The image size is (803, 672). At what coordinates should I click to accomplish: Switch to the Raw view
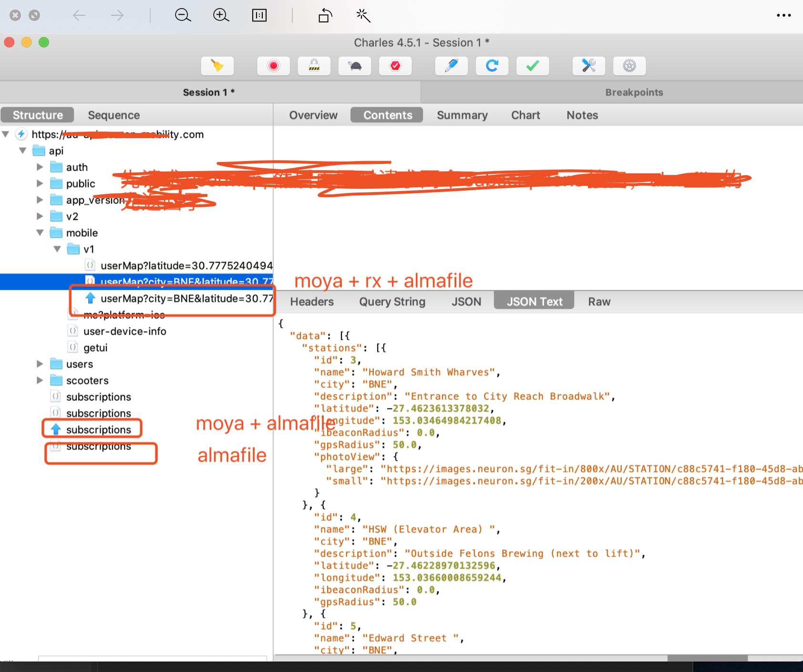point(599,301)
